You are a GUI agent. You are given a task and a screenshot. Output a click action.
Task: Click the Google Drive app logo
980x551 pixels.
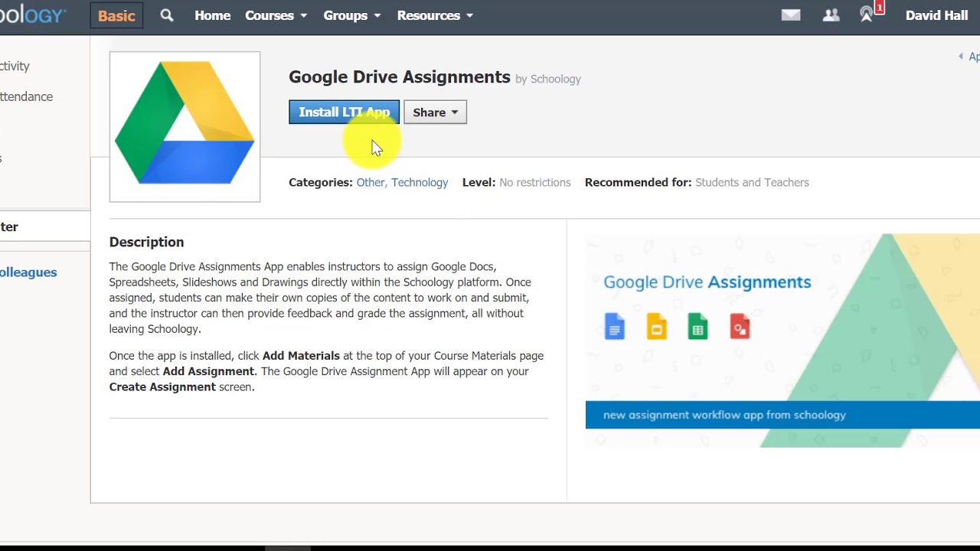185,127
